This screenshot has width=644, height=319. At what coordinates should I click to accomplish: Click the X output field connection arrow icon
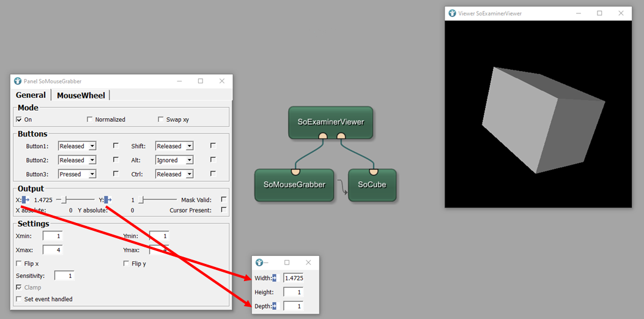tap(26, 200)
